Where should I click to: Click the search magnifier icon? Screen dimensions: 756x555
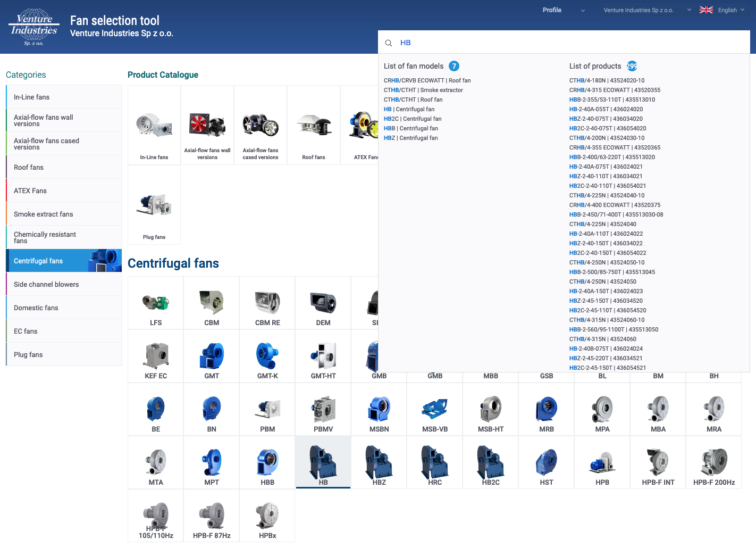tap(389, 43)
